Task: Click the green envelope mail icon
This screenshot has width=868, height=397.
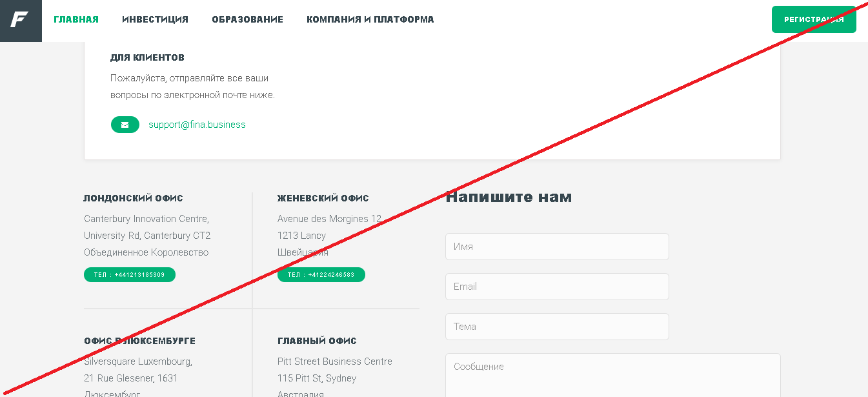Action: (125, 125)
